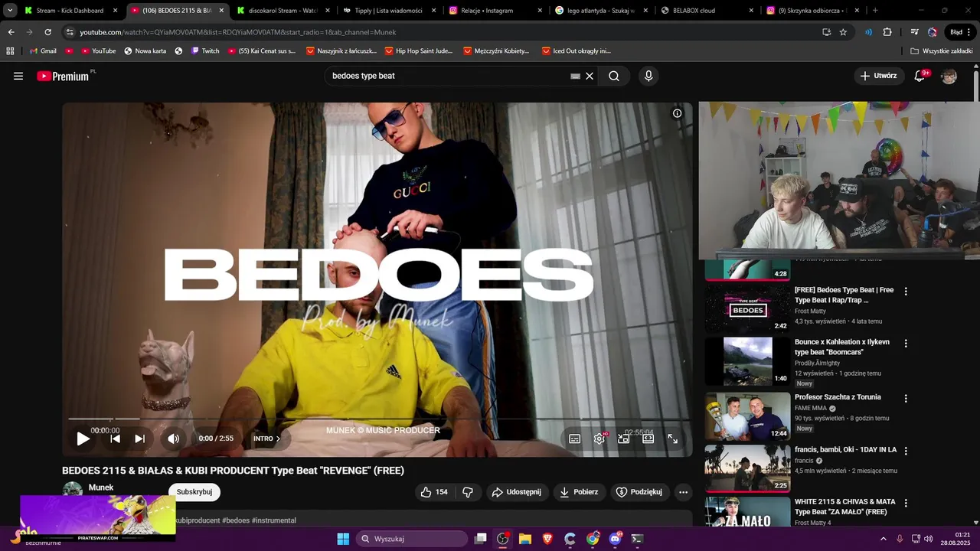
Task: Run search with the magnifier button
Action: click(614, 76)
